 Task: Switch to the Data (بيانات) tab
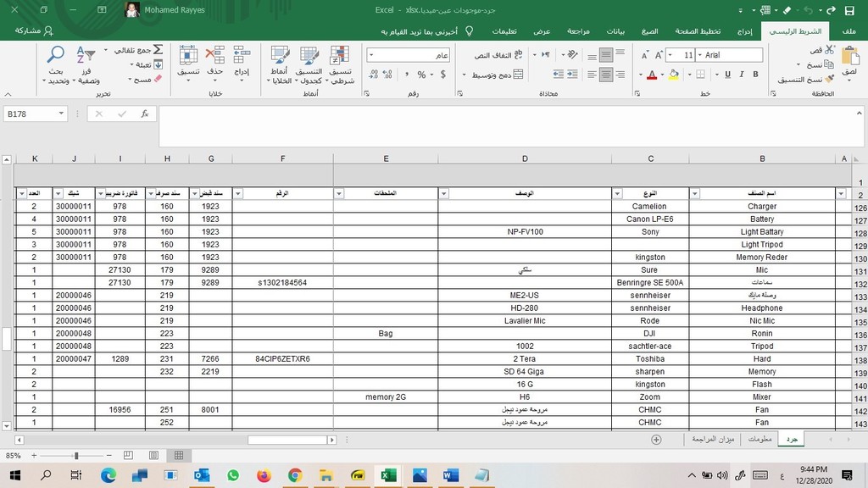[615, 31]
